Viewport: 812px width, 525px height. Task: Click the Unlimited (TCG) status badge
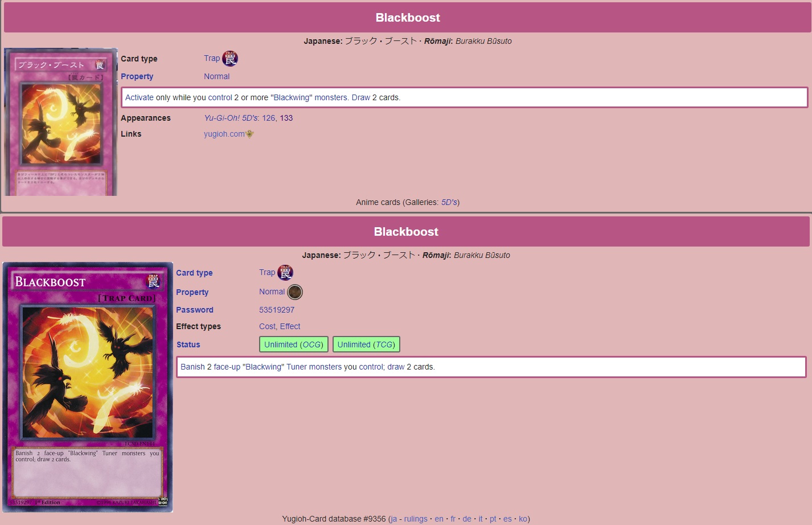[x=366, y=344]
